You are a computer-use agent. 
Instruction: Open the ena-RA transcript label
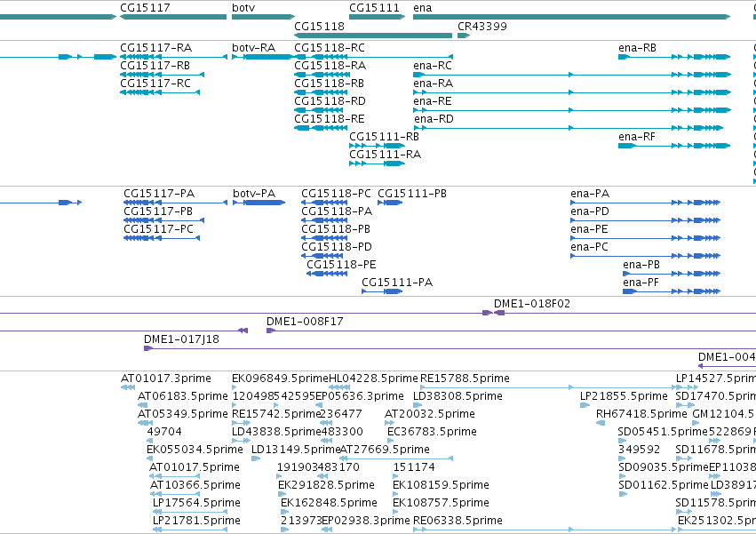click(433, 84)
